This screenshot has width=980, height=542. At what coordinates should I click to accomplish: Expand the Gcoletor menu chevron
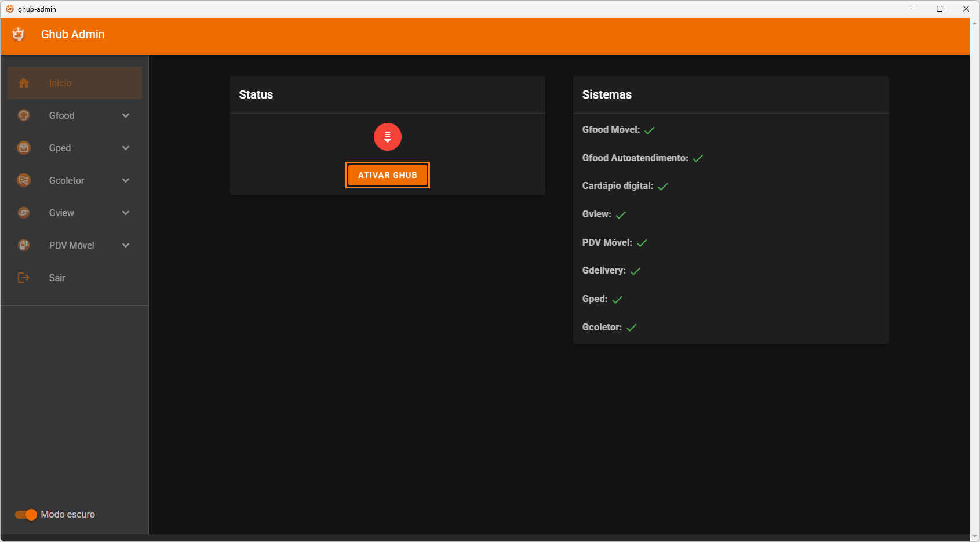click(x=126, y=180)
